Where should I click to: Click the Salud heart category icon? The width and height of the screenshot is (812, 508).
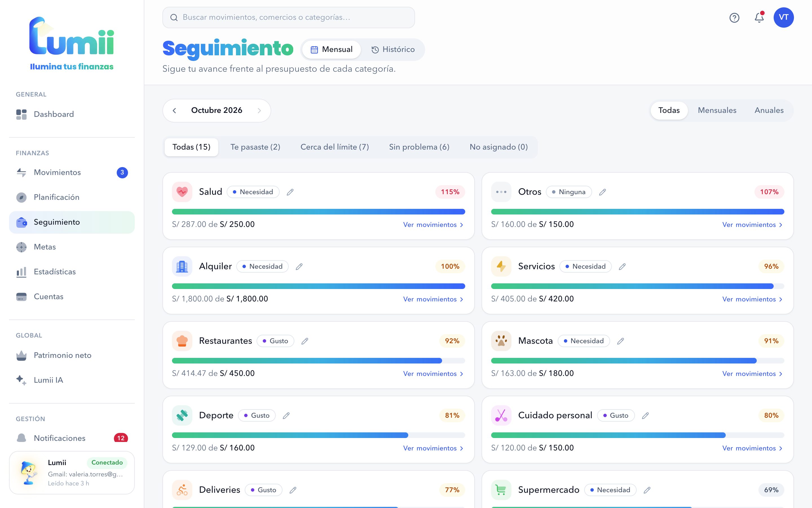tap(182, 192)
